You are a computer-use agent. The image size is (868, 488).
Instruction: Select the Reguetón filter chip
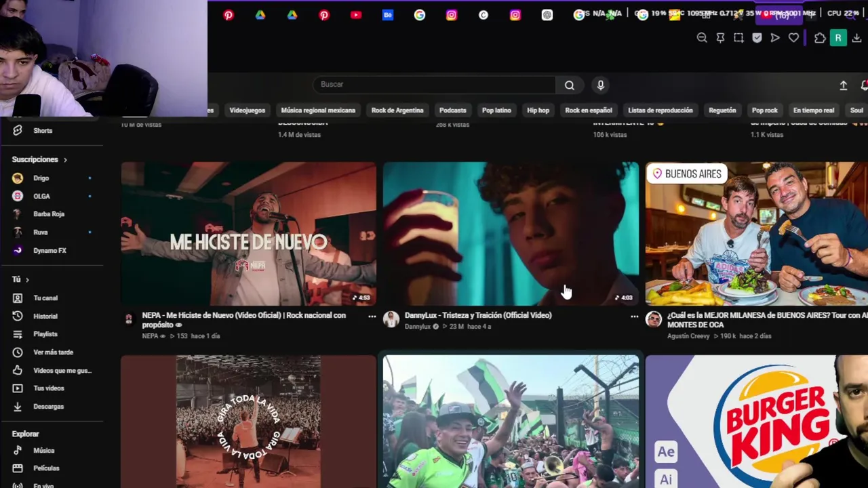click(722, 110)
